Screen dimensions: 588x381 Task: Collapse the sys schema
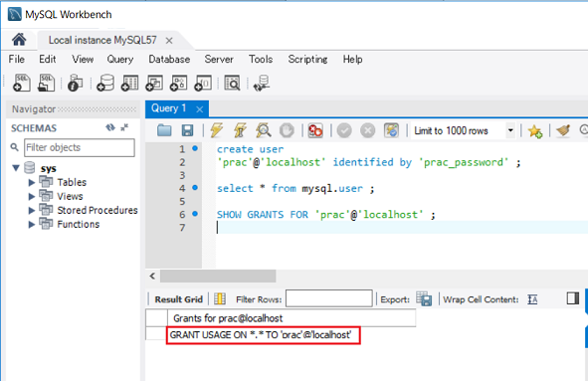click(16, 168)
